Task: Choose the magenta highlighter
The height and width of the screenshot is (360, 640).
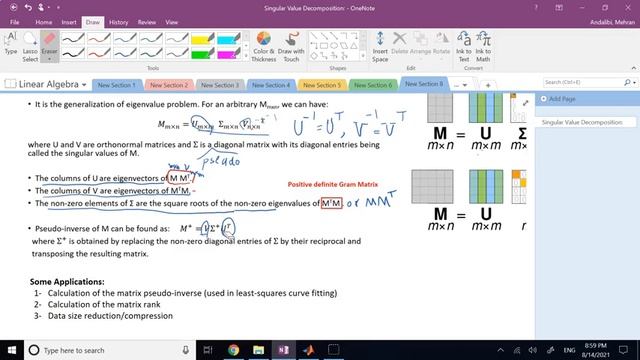Action: point(229,53)
